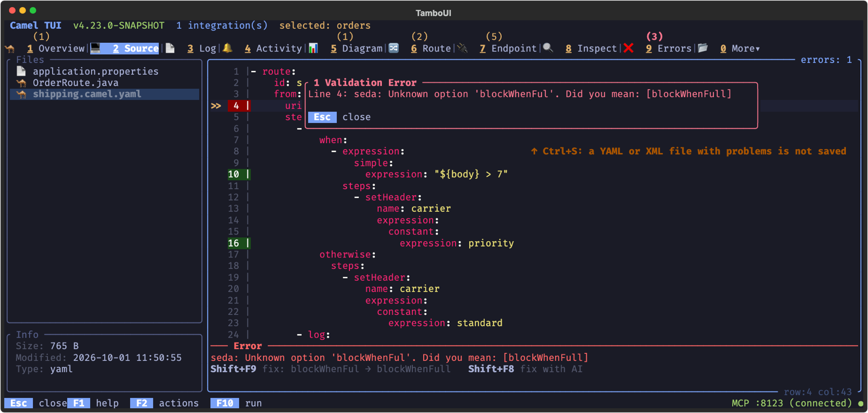Open the Activity tab
Viewport: 868px width, 413px height.
coord(273,48)
